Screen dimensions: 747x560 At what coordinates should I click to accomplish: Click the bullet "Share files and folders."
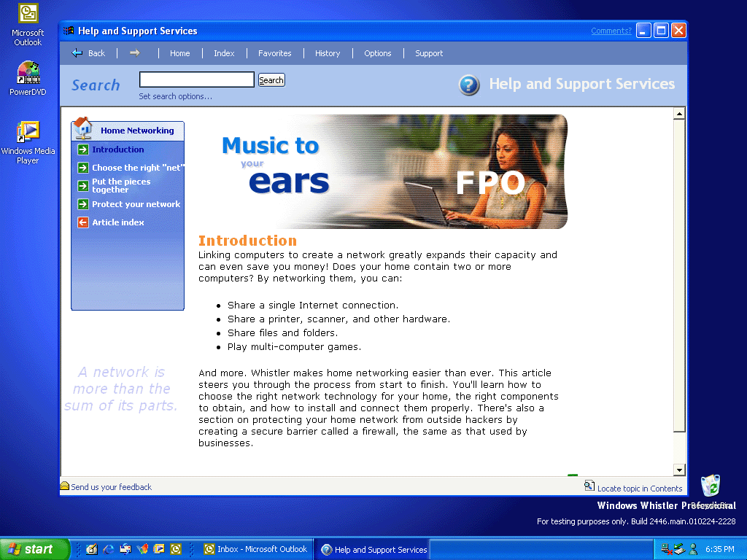[x=282, y=332]
